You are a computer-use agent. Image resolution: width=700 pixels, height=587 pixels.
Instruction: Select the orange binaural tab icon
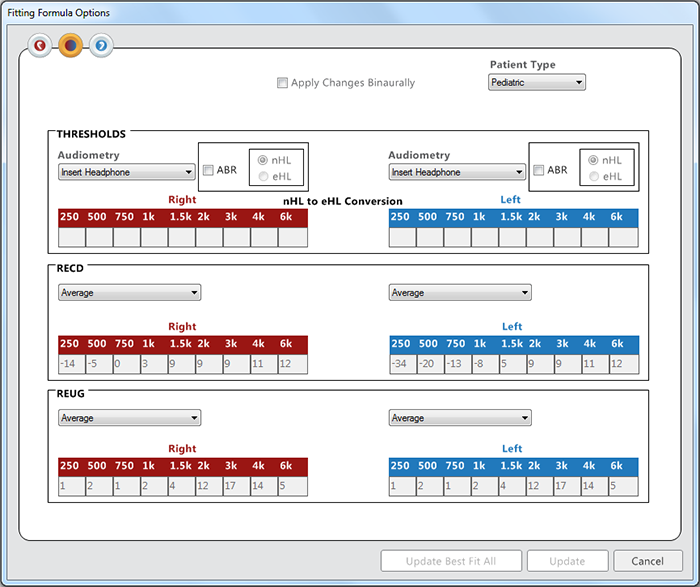(71, 46)
